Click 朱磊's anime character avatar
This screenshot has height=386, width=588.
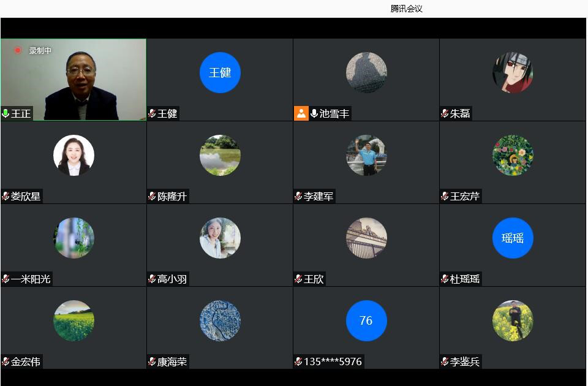pos(513,72)
